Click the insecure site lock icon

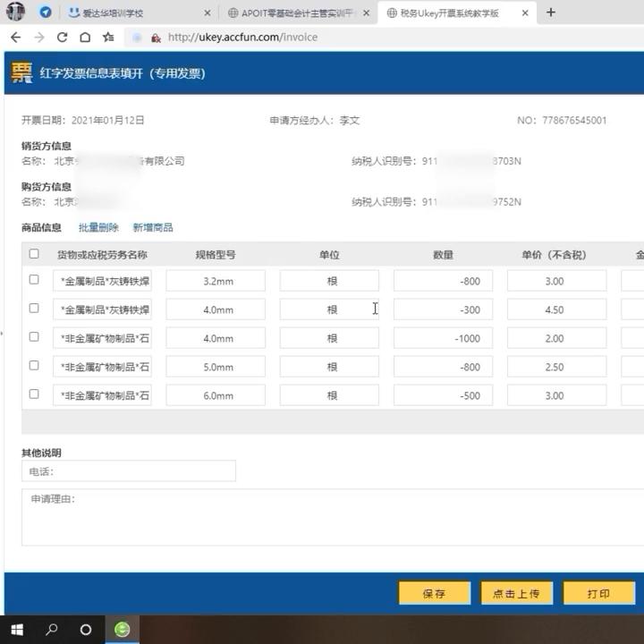tap(156, 38)
